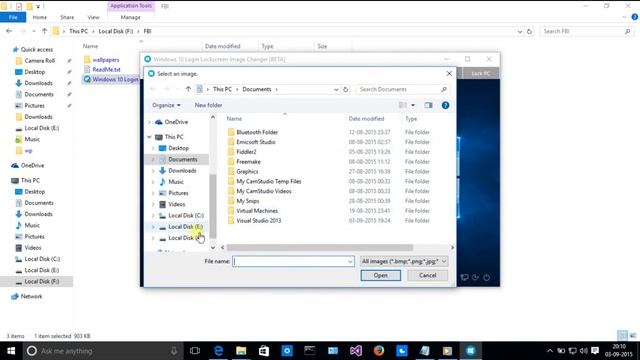Select Desktop in the dialog tree

(178, 148)
